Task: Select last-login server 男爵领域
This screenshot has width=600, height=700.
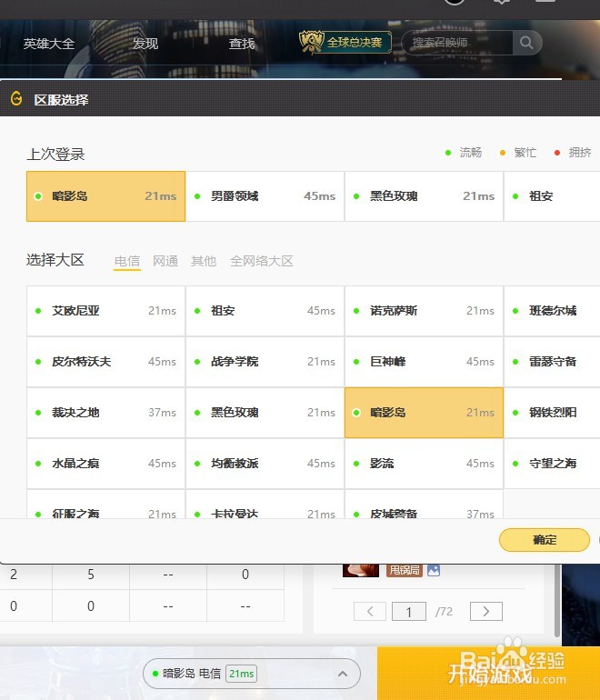Action: click(x=265, y=196)
